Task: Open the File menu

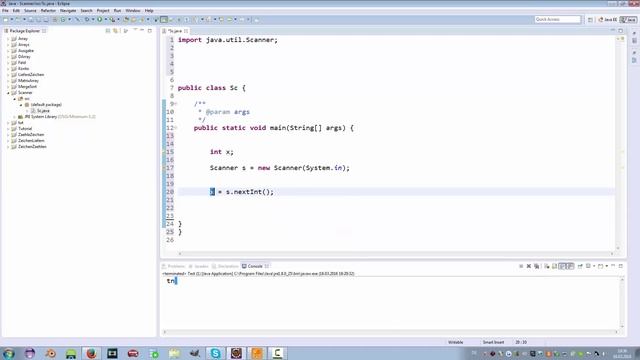Action: click(5, 11)
